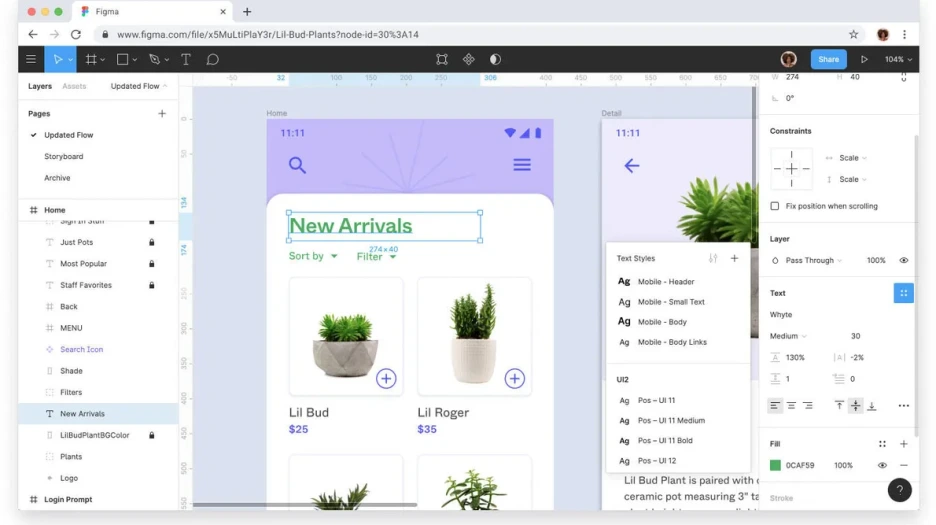Image resolution: width=936 pixels, height=525 pixels.
Task: Open the Archive page
Action: [57, 178]
